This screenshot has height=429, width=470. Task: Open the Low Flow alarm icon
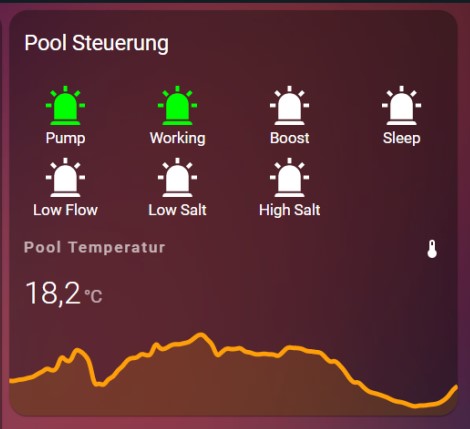click(65, 178)
